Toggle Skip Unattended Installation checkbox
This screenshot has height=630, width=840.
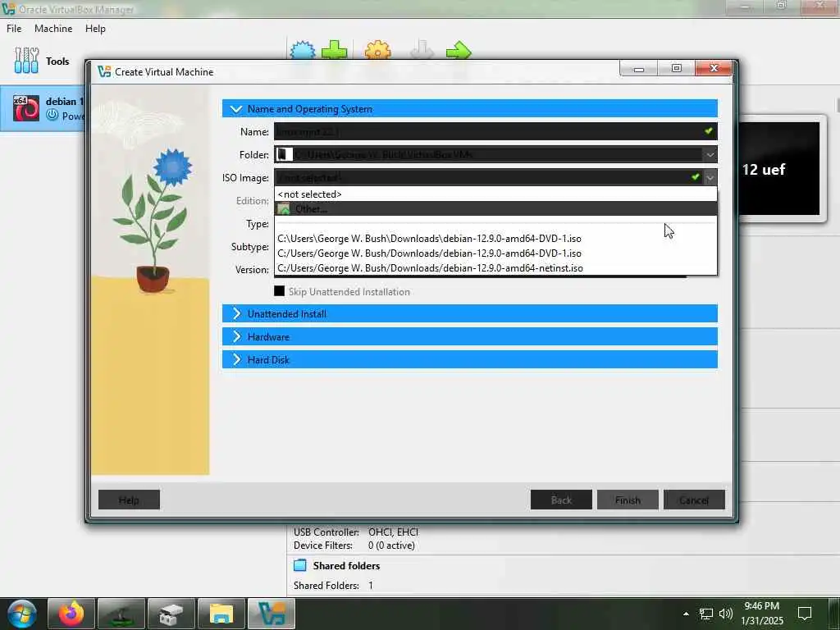tap(279, 291)
